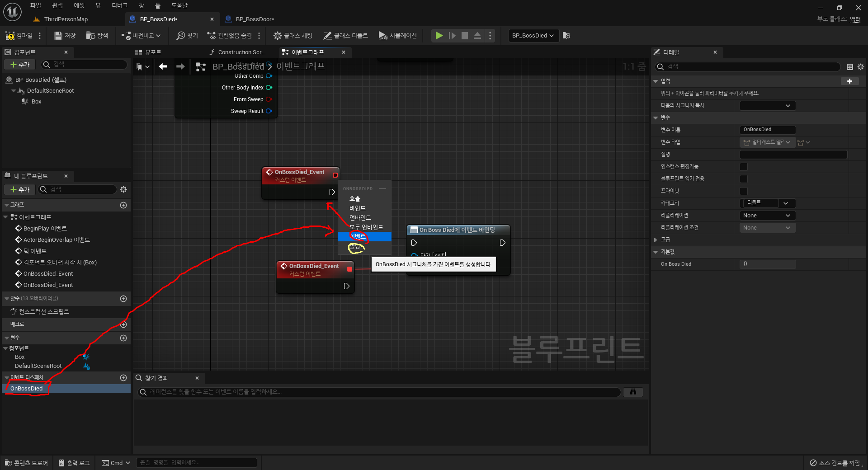The image size is (868, 470).
Task: Open the Content Drawer (콘텐츠 드로어)
Action: (26, 463)
